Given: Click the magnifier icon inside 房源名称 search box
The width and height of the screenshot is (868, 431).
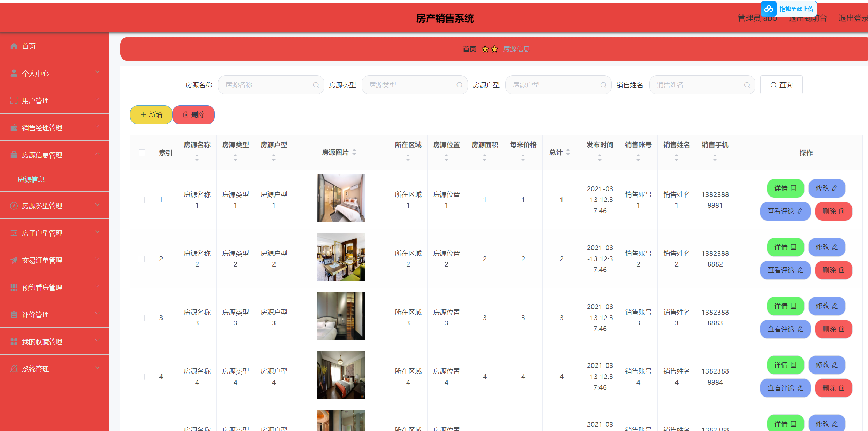Looking at the screenshot, I should pyautogui.click(x=315, y=85).
